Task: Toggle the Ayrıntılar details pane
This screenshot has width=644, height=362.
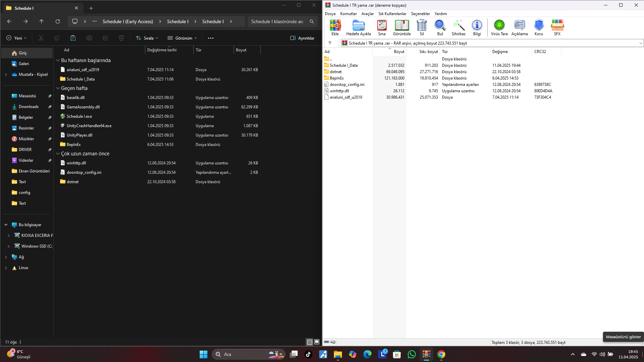Action: click(302, 38)
